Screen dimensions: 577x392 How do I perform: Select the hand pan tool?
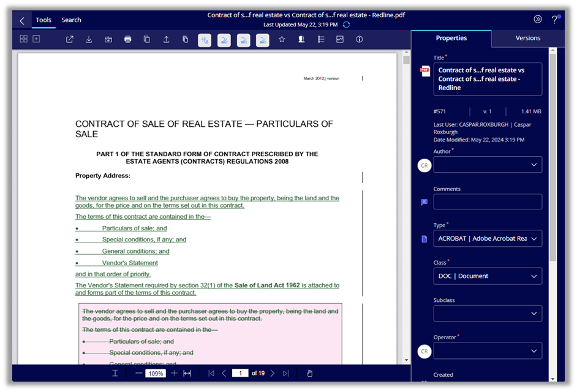(x=309, y=373)
